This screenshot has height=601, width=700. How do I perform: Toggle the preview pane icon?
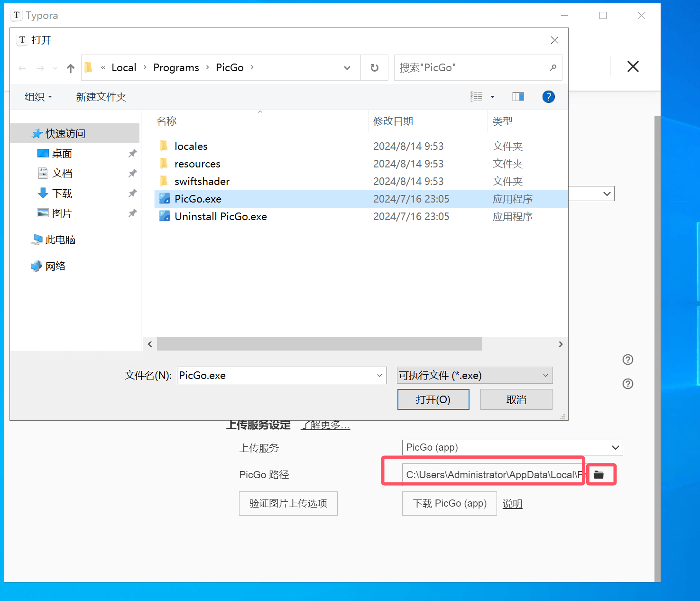tap(518, 97)
